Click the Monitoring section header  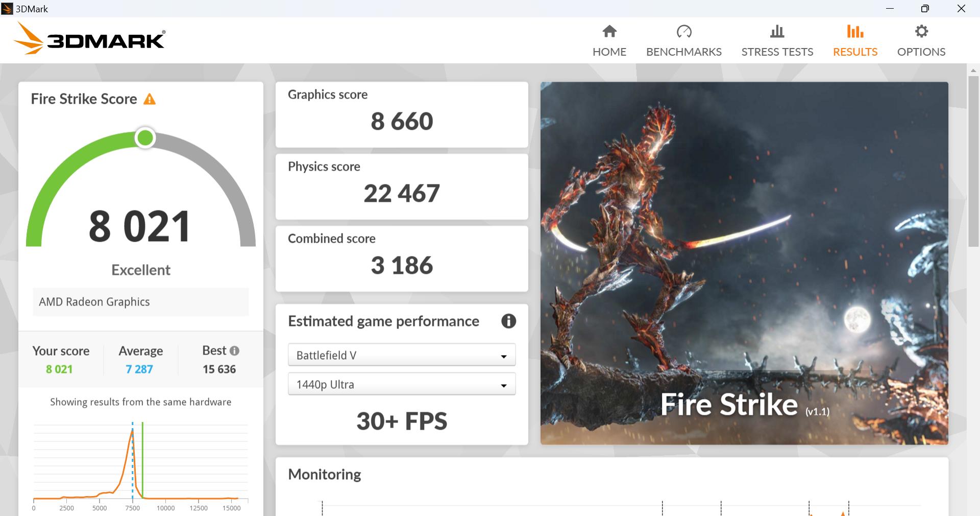pos(324,474)
